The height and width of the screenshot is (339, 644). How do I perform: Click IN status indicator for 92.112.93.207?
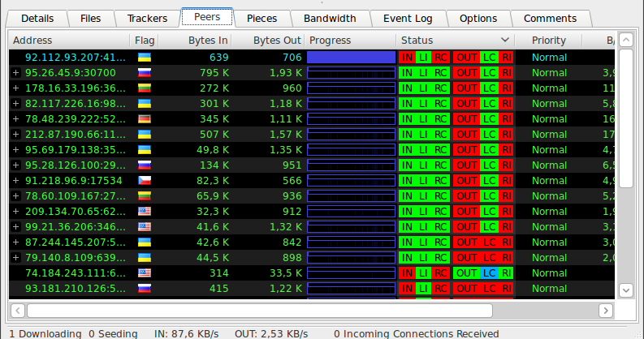coord(407,58)
